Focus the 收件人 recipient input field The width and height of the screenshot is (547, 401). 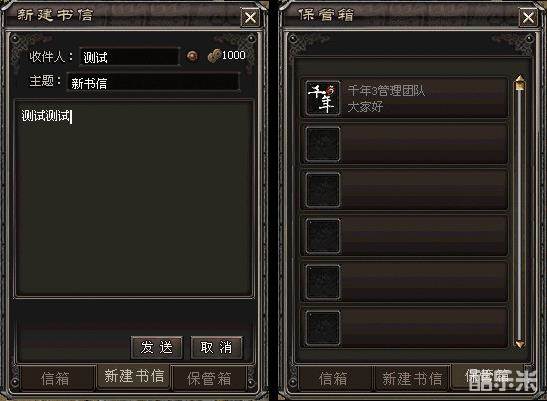[129, 57]
